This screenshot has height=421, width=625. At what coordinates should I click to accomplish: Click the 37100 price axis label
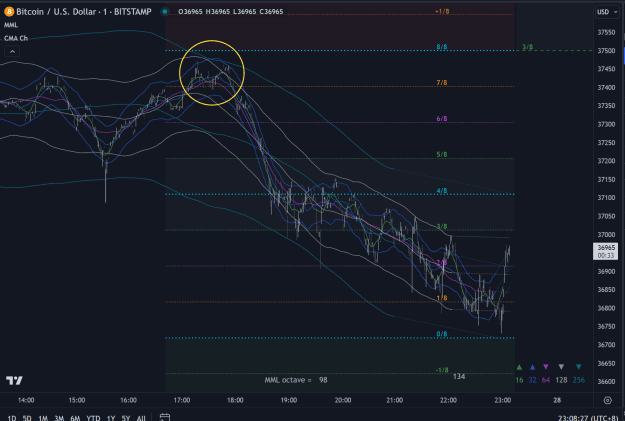606,198
